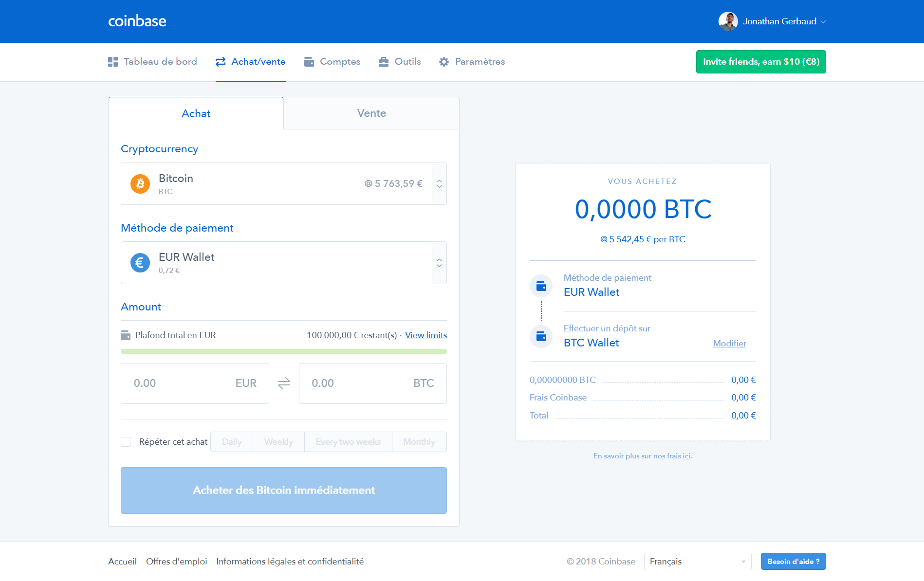The image size is (924, 581).
Task: Open the Français language dropdown
Action: [698, 562]
